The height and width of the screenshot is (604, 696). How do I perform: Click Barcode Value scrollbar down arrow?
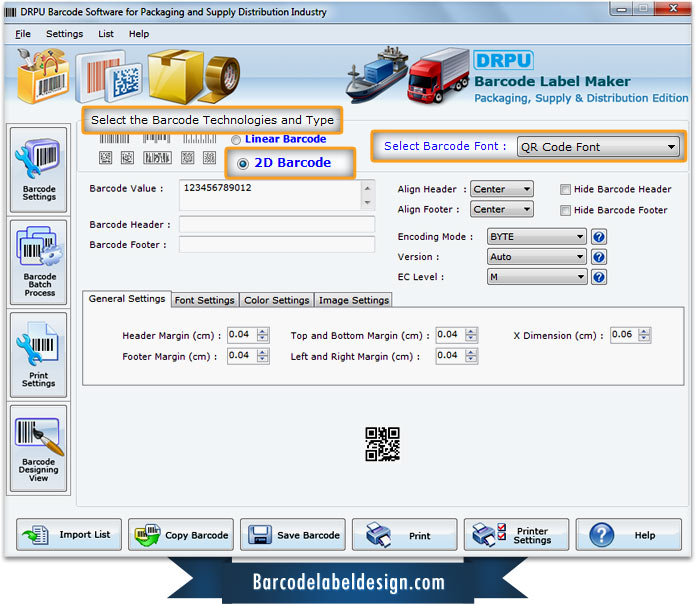pos(368,203)
